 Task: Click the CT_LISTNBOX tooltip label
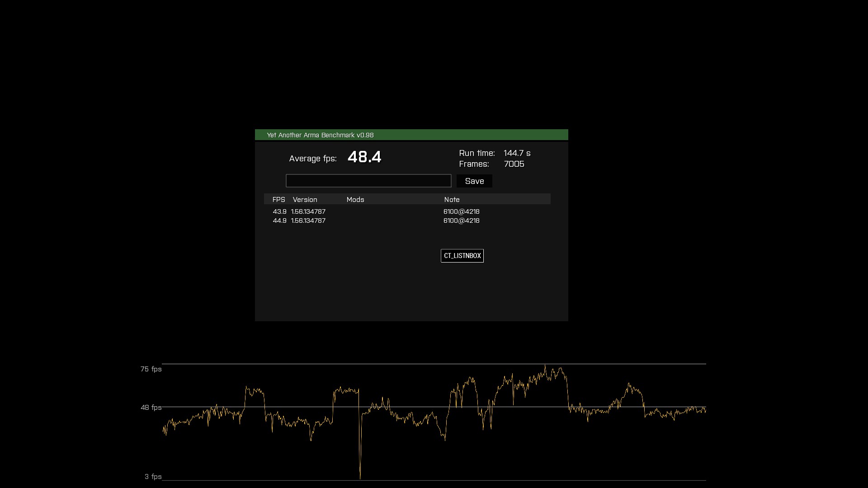[x=462, y=256]
